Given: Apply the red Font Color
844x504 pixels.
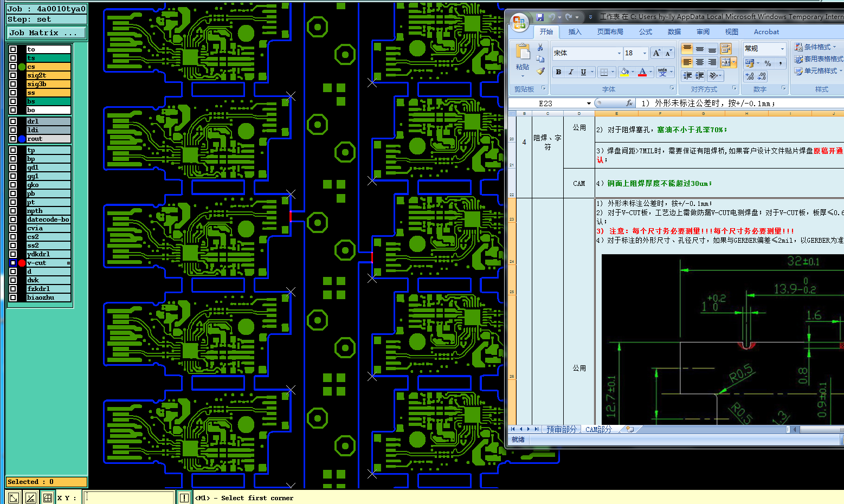Looking at the screenshot, I should tap(642, 72).
